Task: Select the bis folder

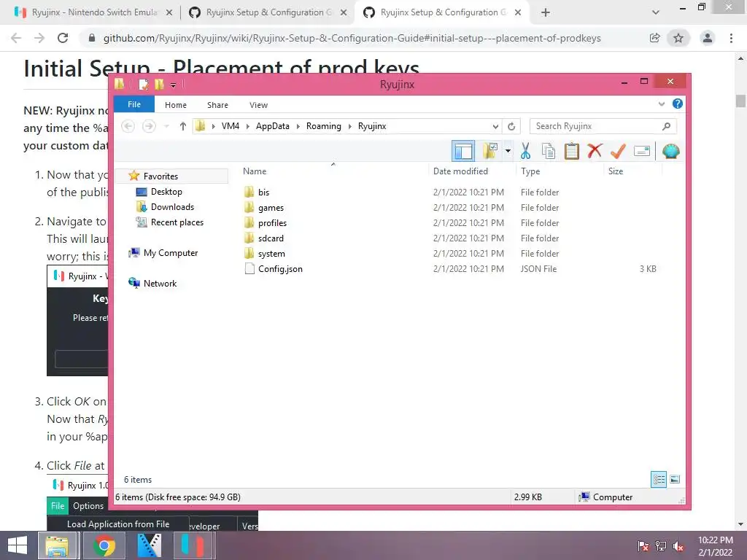Action: click(263, 192)
